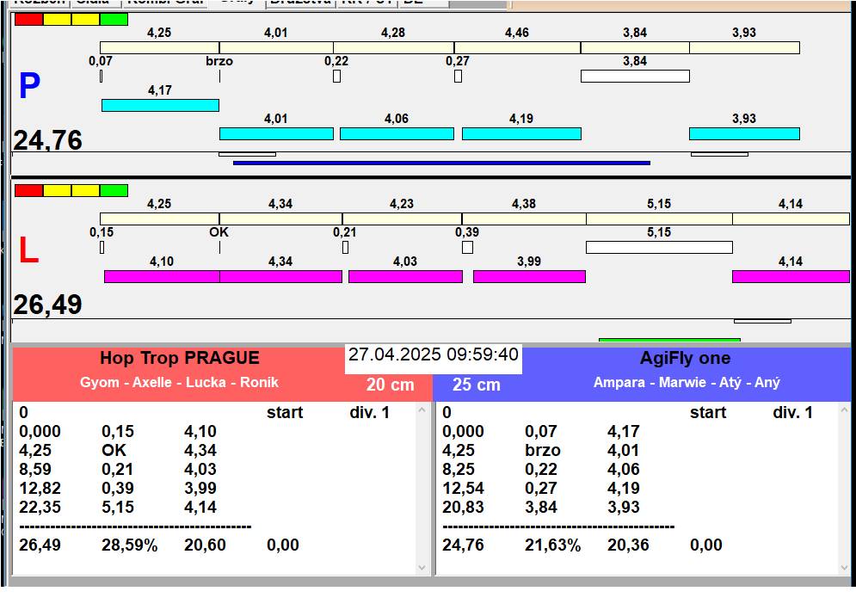
Task: Click the blue P lane letter
Action: (29, 87)
